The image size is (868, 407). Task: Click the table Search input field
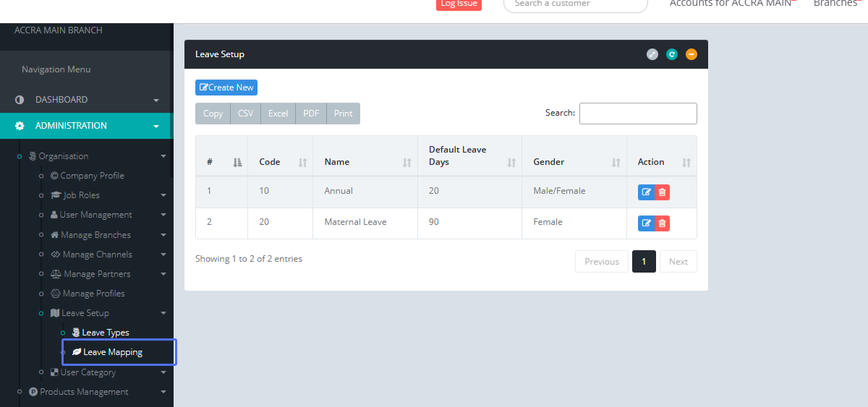[638, 113]
